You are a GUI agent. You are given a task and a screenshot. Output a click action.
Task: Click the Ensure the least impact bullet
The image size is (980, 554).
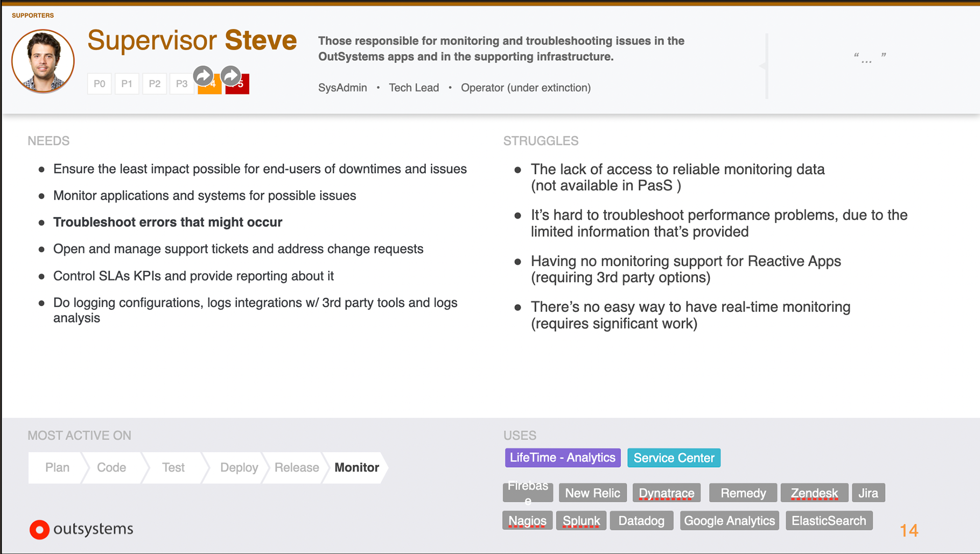tap(260, 169)
